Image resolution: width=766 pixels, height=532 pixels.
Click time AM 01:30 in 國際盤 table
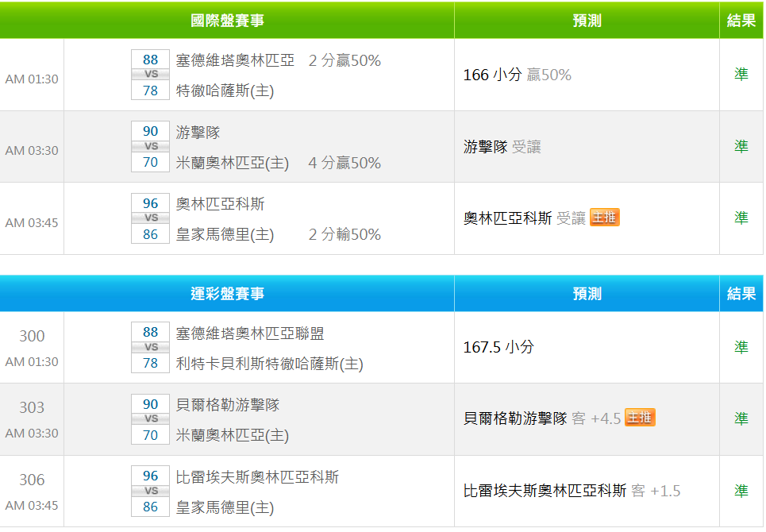coord(32,79)
